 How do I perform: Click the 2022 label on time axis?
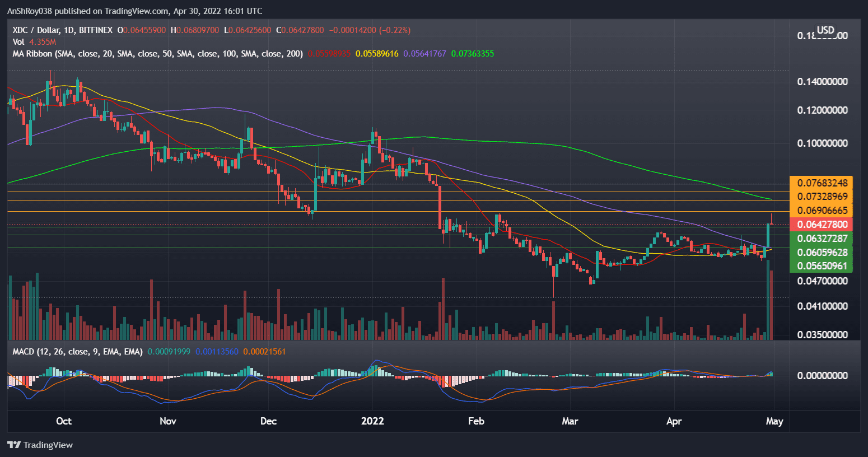click(372, 421)
